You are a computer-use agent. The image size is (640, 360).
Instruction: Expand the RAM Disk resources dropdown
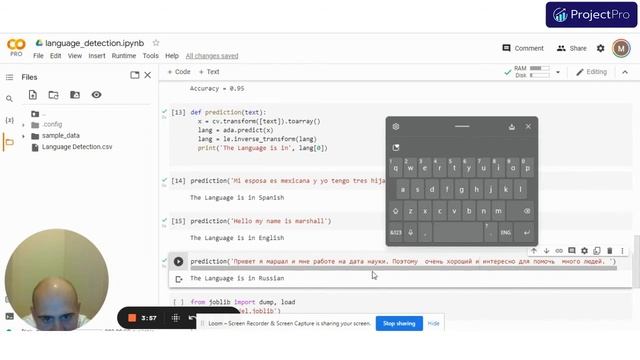tap(558, 72)
